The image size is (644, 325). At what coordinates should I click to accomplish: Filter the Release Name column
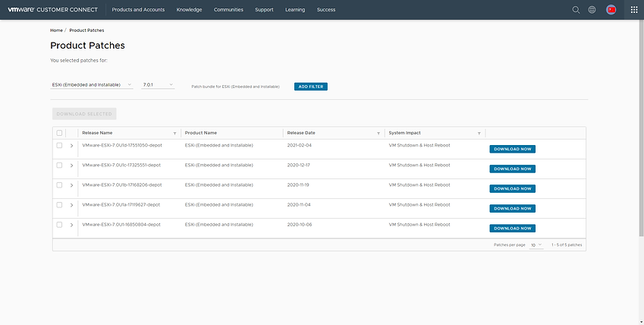pyautogui.click(x=174, y=134)
